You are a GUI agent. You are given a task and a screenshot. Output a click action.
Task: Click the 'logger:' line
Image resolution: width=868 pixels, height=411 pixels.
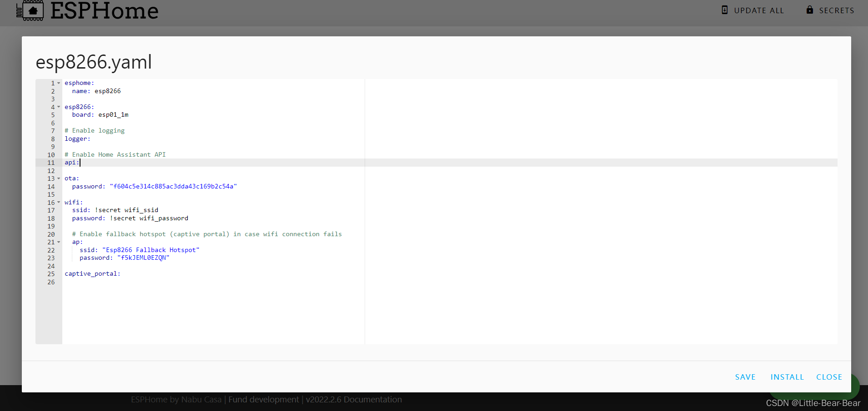pos(77,139)
